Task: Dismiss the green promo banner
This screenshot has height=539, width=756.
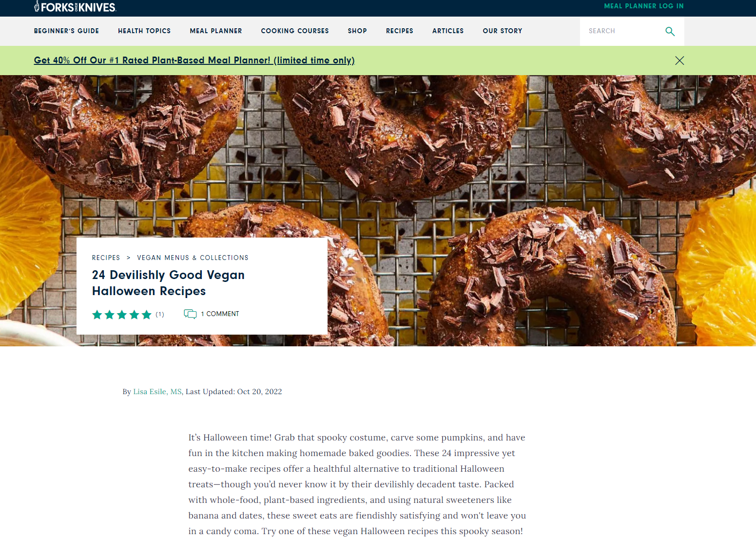Action: pos(679,60)
